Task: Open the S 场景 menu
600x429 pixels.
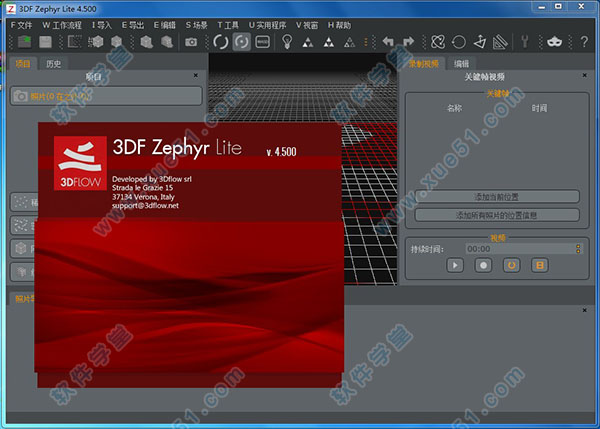Action: 196,25
